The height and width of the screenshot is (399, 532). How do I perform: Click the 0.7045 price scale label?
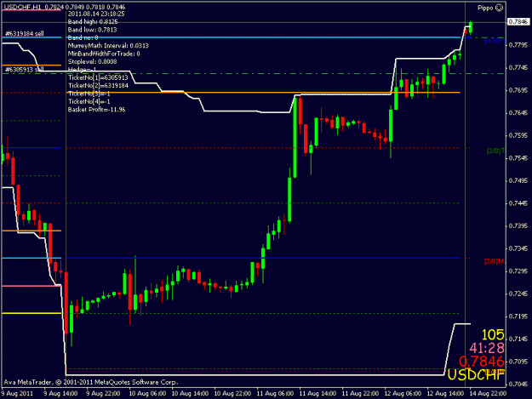pyautogui.click(x=518, y=384)
